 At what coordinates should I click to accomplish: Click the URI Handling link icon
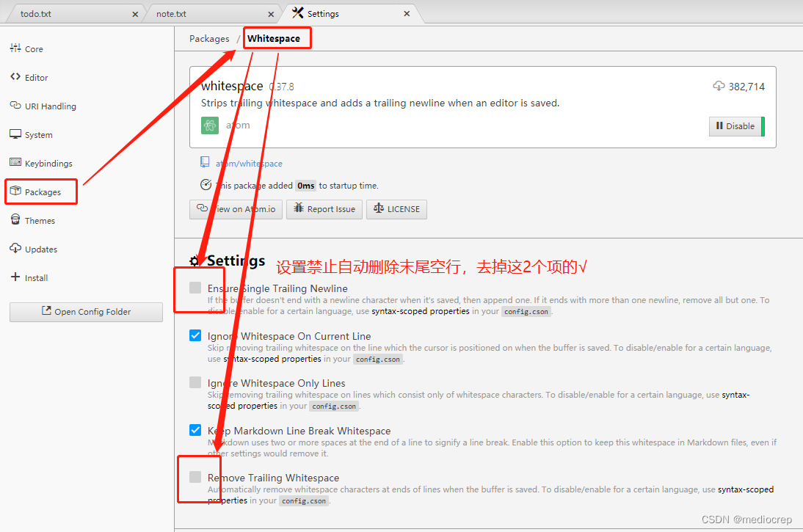15,106
